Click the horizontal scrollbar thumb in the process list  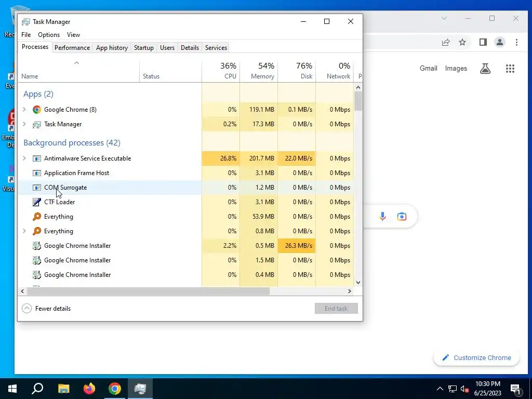click(148, 291)
